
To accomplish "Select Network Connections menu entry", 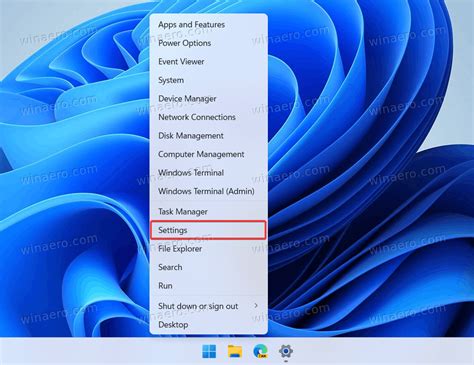I will click(x=208, y=117).
